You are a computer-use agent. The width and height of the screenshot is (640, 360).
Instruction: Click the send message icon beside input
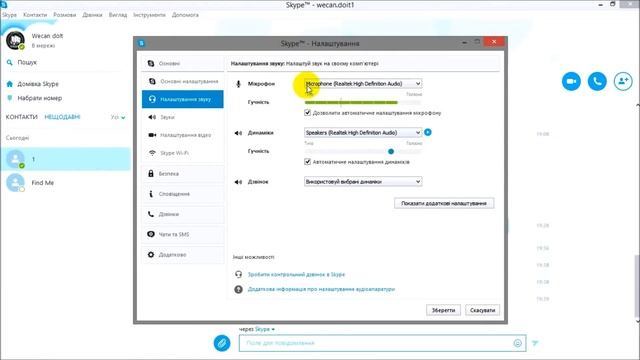[535, 343]
